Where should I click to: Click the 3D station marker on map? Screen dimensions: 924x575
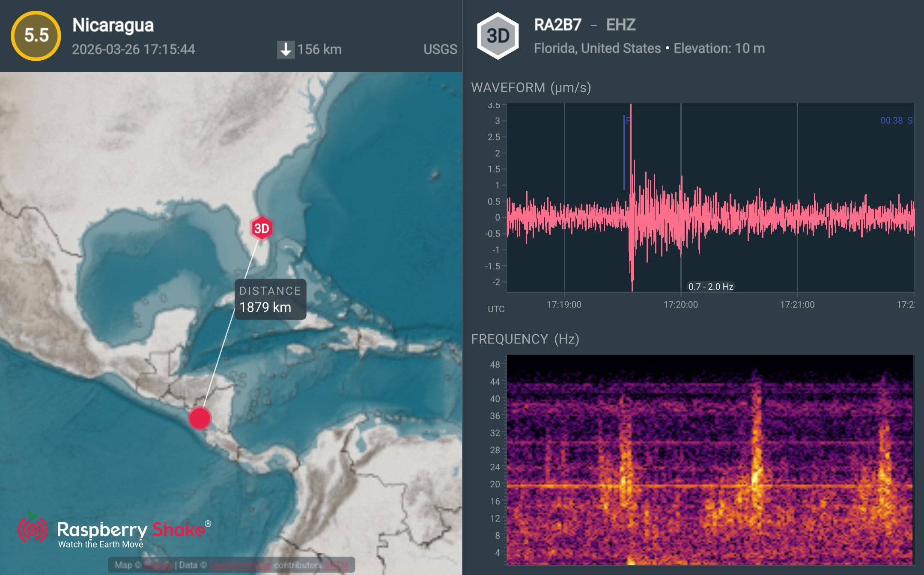coord(261,228)
